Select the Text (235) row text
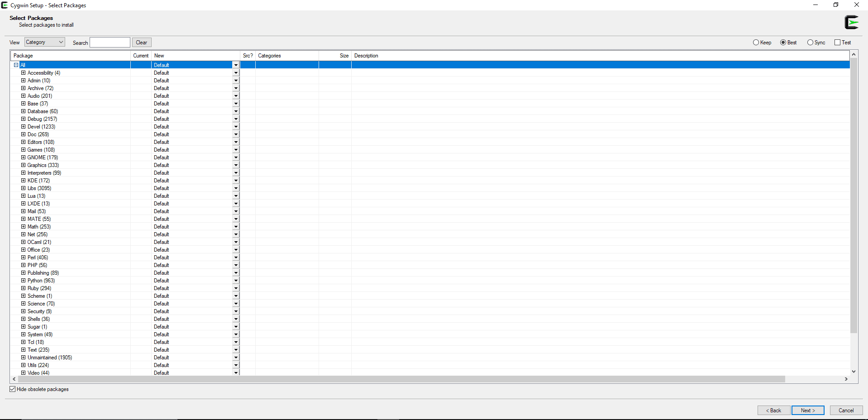 point(38,350)
